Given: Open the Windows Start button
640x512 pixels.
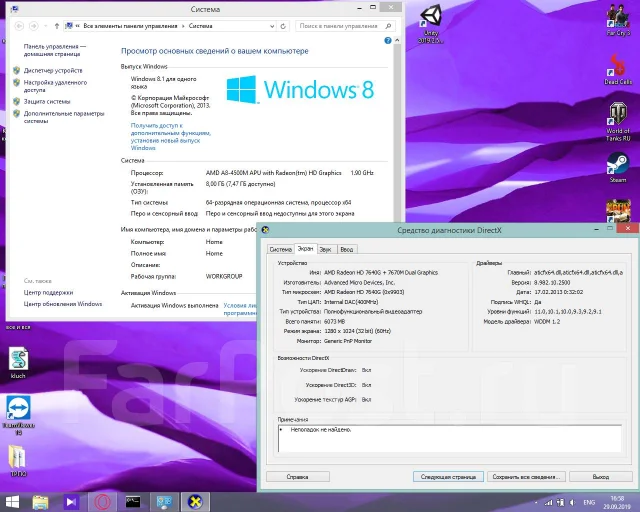Looking at the screenshot, I should [11, 502].
